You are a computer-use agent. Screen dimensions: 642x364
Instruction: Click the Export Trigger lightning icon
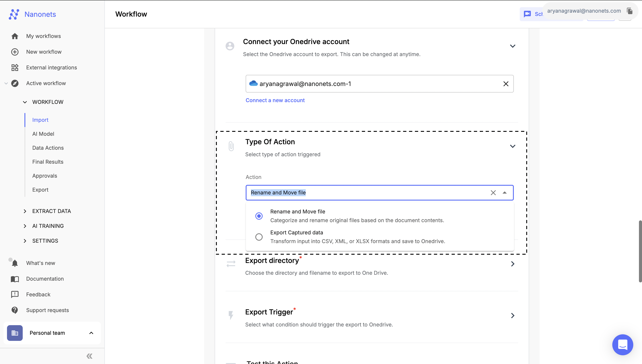tap(231, 316)
